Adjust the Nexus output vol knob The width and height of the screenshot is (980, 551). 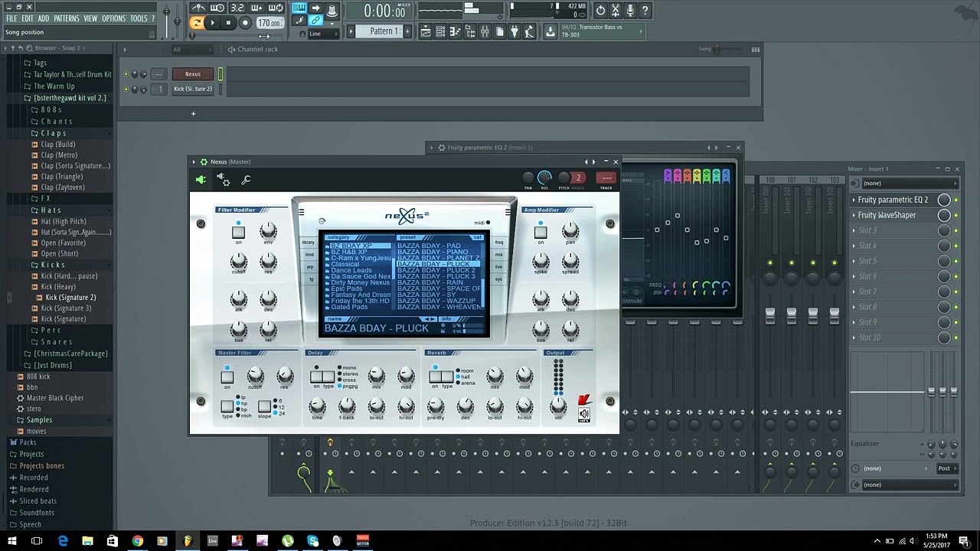tap(559, 406)
